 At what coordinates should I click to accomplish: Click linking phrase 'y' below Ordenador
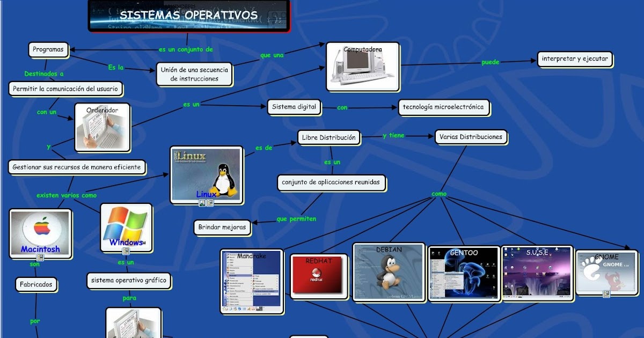click(x=48, y=146)
